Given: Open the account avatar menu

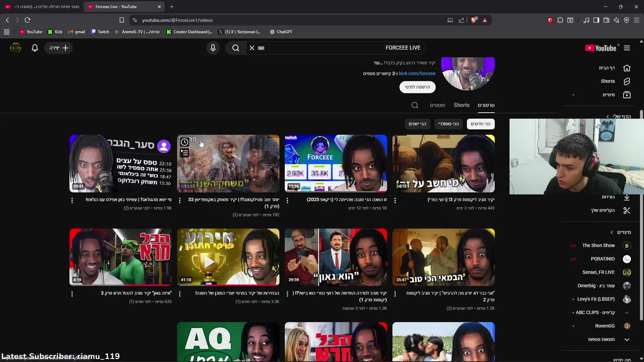Looking at the screenshot, I should tap(16, 48).
